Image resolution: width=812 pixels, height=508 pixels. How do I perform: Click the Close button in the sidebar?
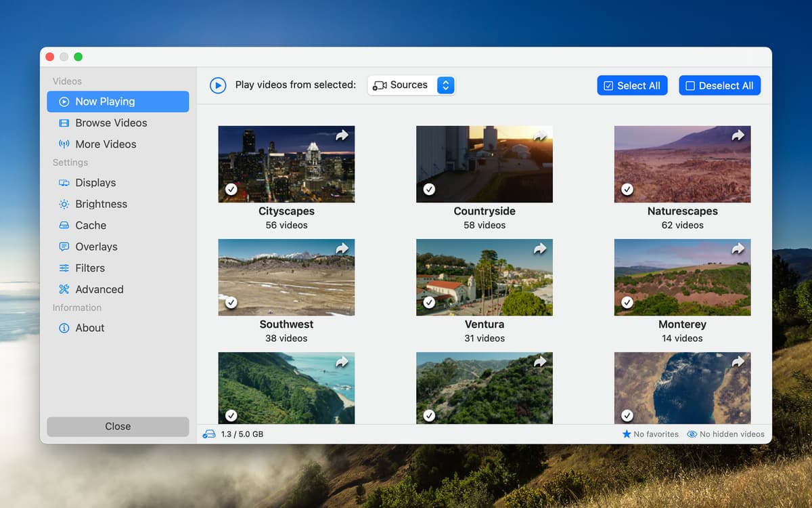[118, 426]
